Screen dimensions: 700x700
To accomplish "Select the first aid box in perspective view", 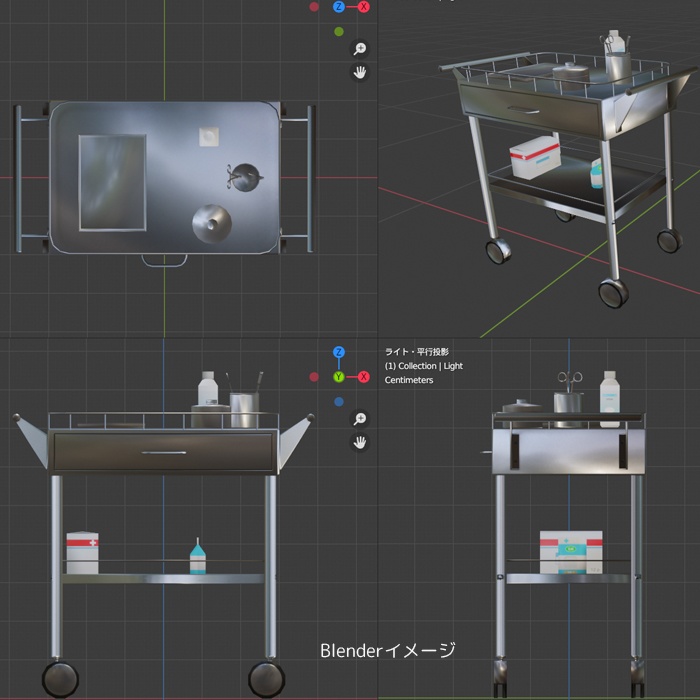I will [x=535, y=157].
